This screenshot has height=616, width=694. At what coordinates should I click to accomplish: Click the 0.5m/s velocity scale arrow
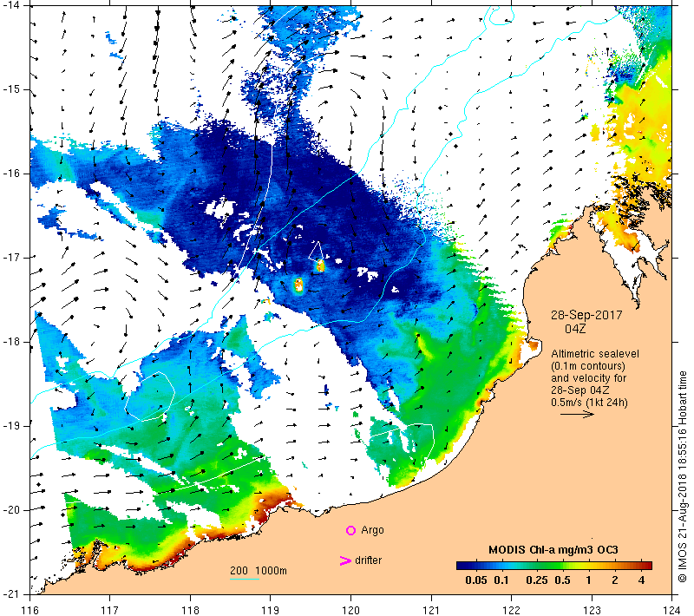pyautogui.click(x=577, y=414)
